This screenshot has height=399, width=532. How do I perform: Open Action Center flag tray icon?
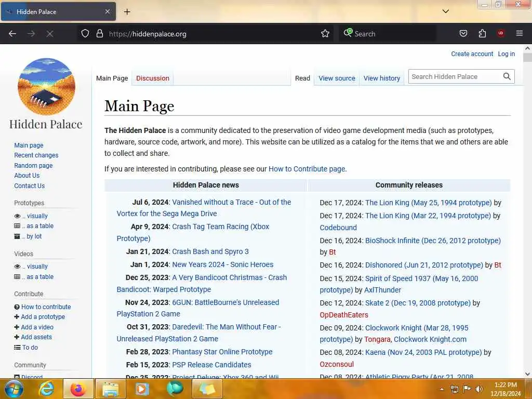pyautogui.click(x=467, y=389)
